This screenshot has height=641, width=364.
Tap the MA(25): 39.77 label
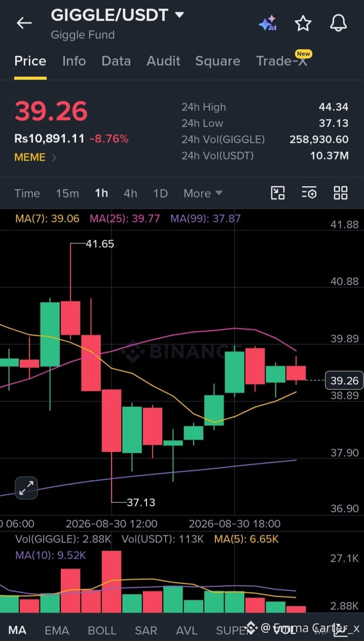point(125,219)
